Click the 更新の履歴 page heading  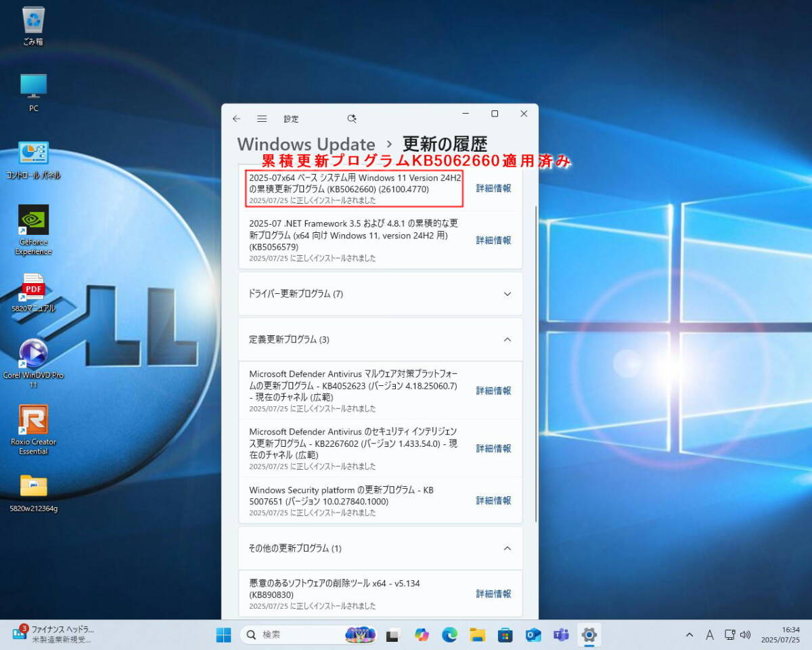click(x=445, y=145)
